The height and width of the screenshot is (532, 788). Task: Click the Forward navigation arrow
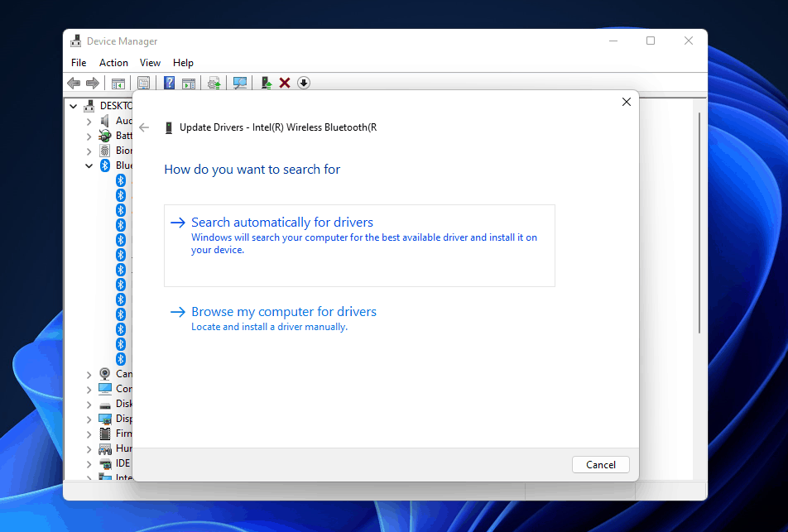pyautogui.click(x=92, y=83)
